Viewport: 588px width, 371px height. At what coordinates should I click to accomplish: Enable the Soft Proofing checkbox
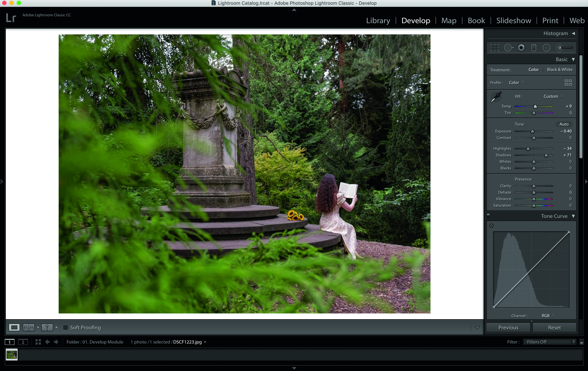click(65, 328)
